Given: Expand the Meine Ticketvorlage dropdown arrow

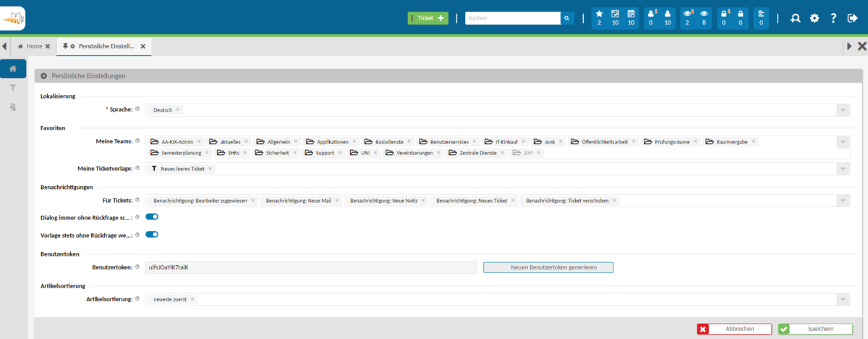Looking at the screenshot, I should [843, 169].
